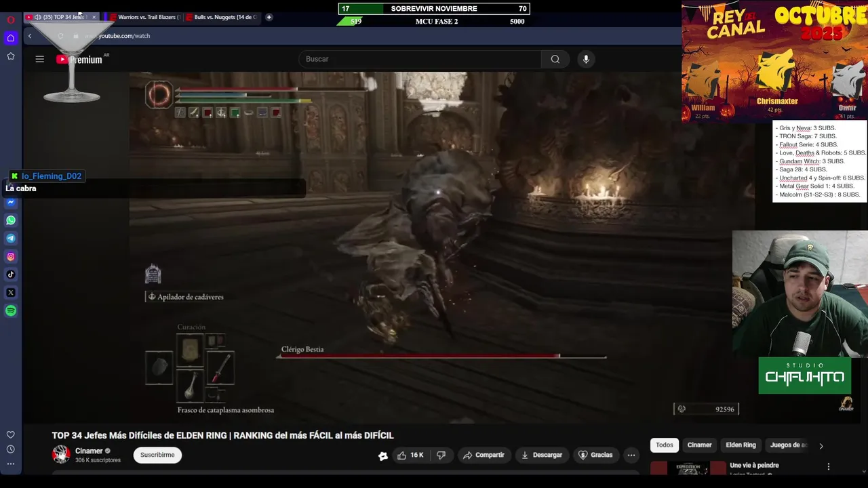Open Facebook Messenger in the Opera sidebar

[x=11, y=202]
